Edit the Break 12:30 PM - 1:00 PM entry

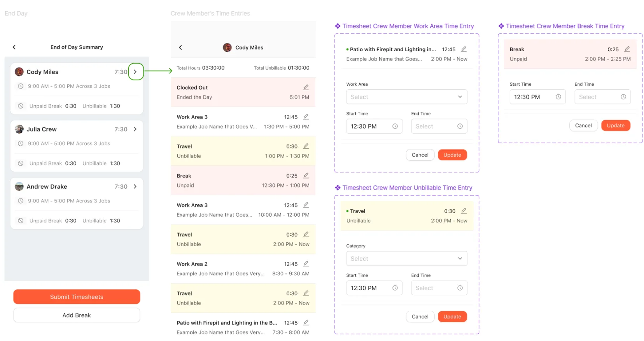click(x=306, y=176)
